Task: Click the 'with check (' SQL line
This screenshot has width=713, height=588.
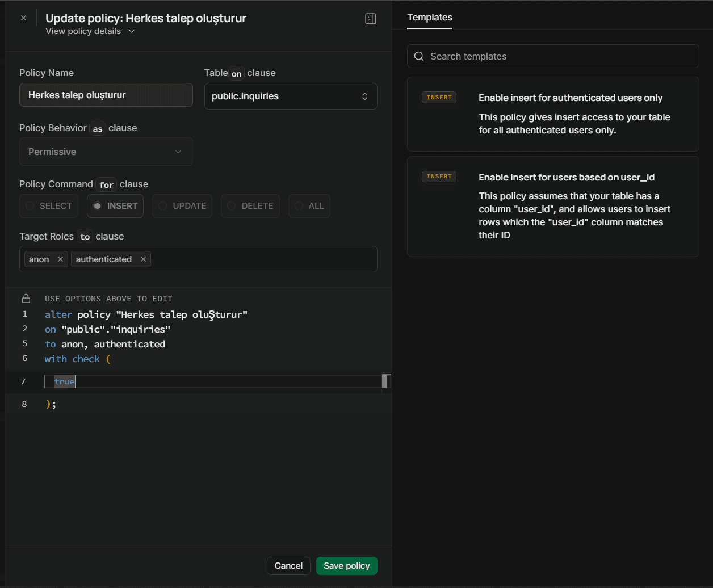Action: click(x=77, y=359)
